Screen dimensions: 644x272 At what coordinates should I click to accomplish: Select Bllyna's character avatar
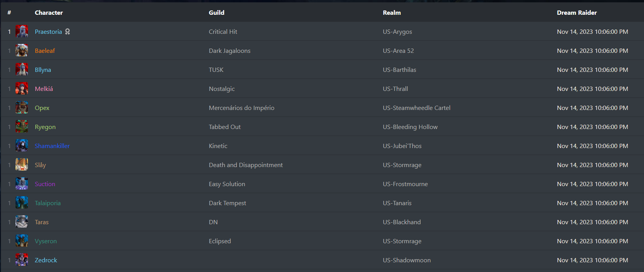pos(22,70)
